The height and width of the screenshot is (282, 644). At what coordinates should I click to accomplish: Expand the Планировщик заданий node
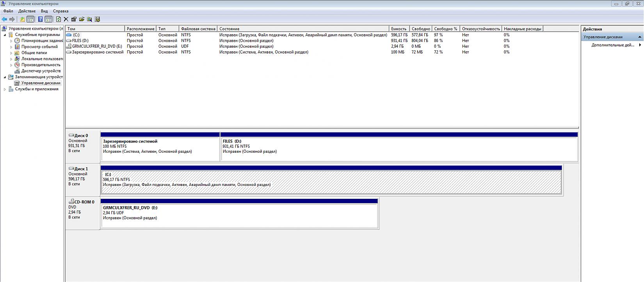tap(11, 41)
